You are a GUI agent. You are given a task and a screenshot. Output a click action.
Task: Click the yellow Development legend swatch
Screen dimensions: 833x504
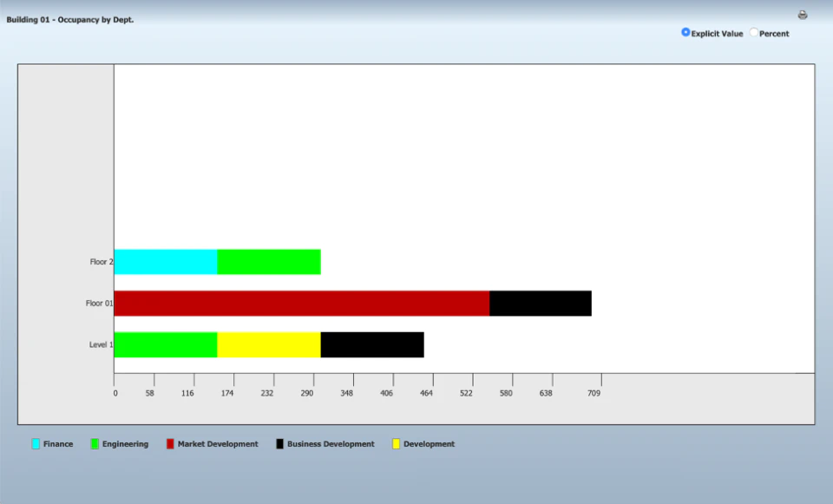click(396, 444)
